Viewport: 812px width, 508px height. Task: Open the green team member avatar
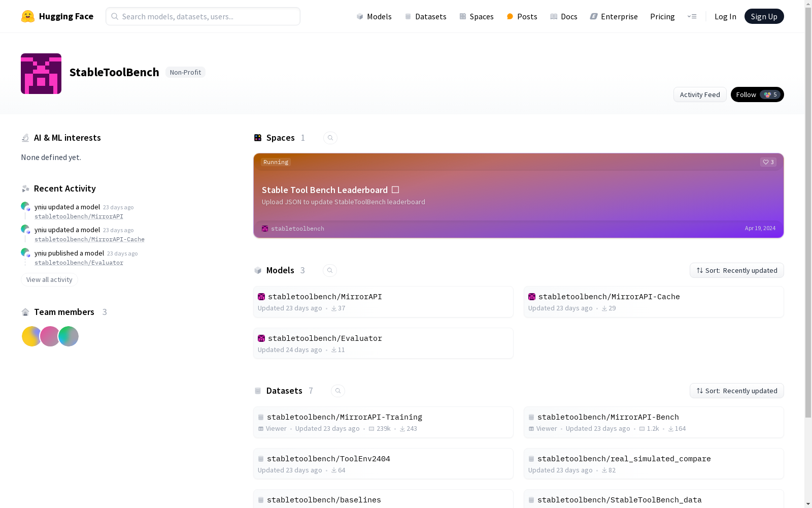69,336
